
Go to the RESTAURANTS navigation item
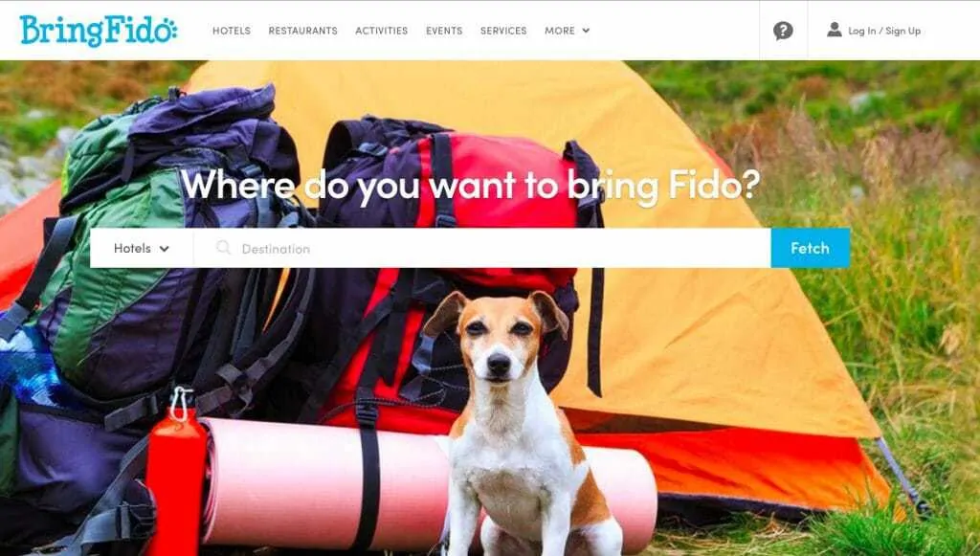(x=303, y=30)
